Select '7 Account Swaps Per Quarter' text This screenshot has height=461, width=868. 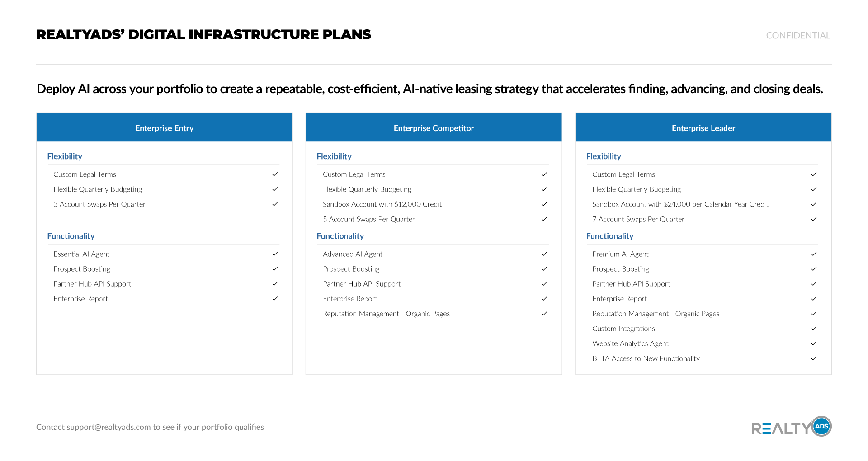638,219
